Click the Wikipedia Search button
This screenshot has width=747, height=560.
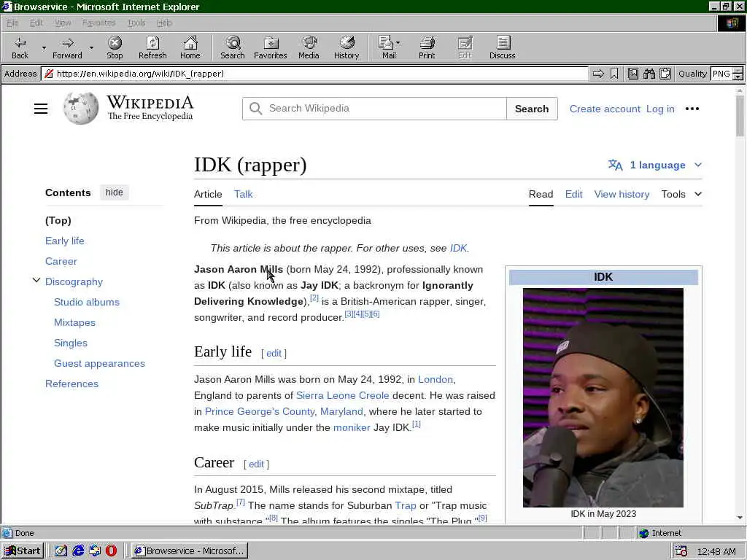(x=532, y=109)
